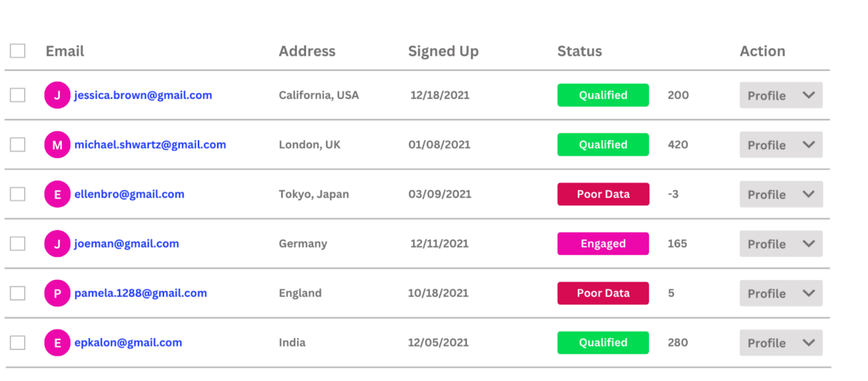Click Michael's pink M avatar icon
Viewport: 868px width, 381px height.
point(57,145)
